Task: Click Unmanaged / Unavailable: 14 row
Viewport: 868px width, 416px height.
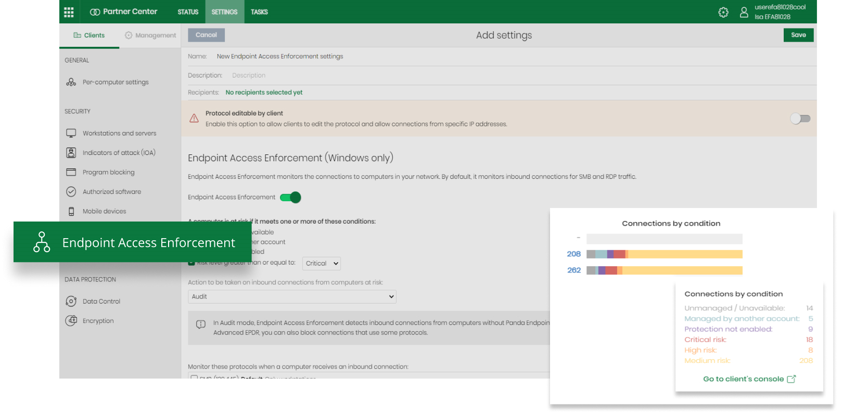Action: [748, 308]
